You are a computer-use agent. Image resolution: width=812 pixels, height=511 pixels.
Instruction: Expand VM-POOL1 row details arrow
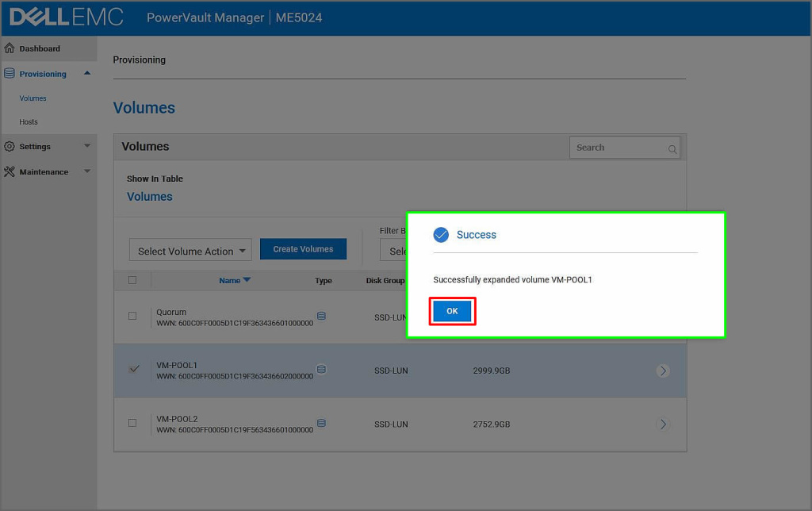coord(663,371)
